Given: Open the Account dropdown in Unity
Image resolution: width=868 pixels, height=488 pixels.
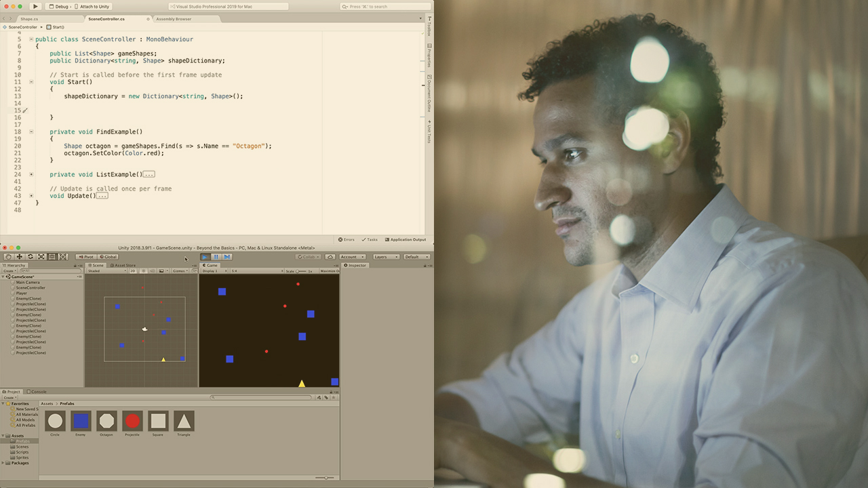Looking at the screenshot, I should click(x=353, y=257).
